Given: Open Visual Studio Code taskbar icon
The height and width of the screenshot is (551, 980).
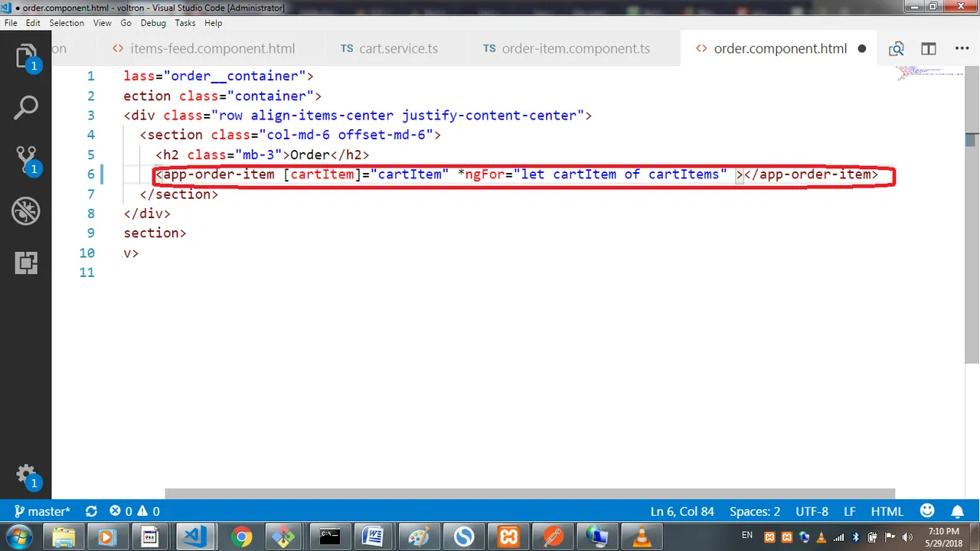Looking at the screenshot, I should click(x=194, y=537).
